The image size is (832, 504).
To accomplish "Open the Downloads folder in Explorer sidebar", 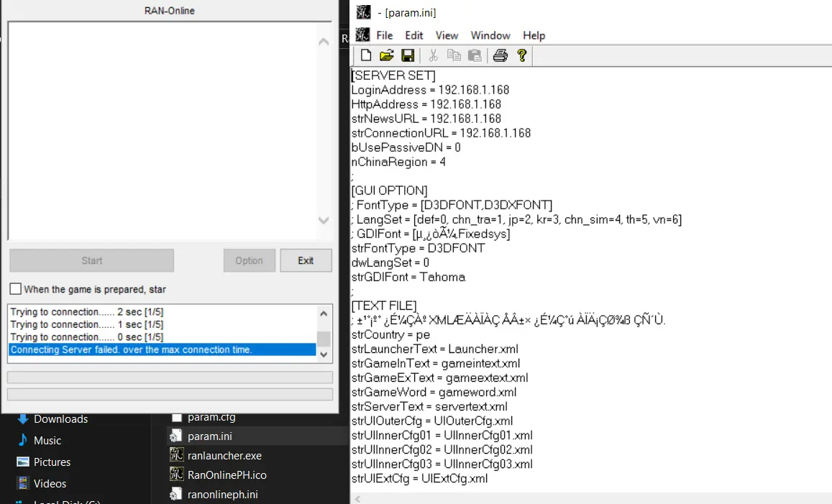I will [x=60, y=418].
